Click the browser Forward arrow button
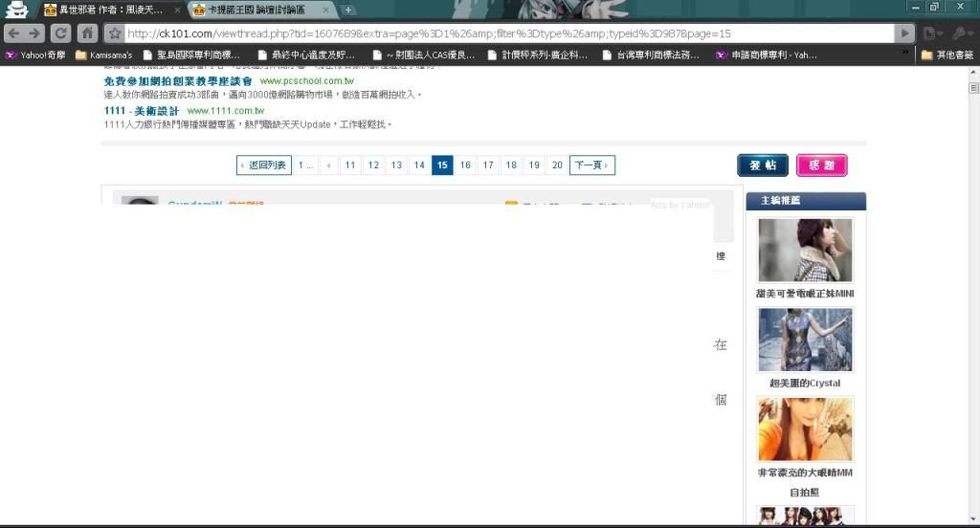This screenshot has width=980, height=528. coord(36,33)
